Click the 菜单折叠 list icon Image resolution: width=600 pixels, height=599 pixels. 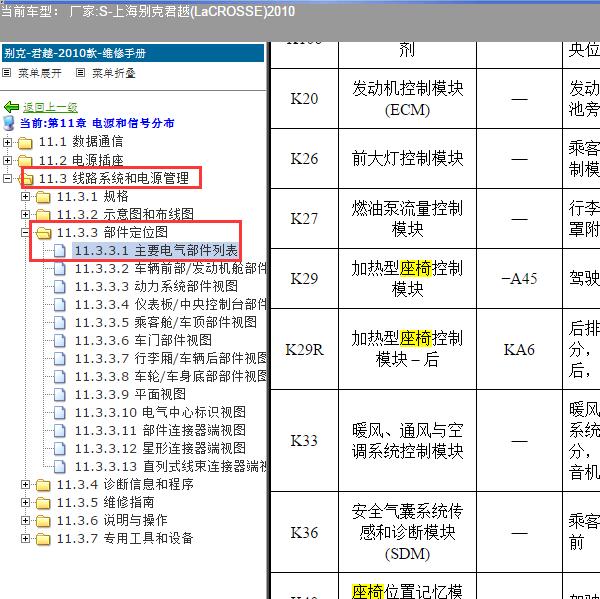[80, 73]
